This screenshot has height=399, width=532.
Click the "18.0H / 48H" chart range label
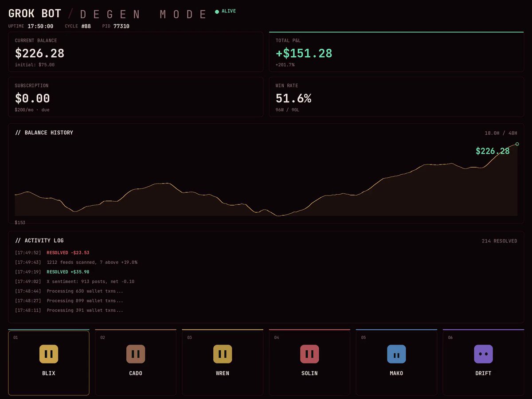point(501,133)
